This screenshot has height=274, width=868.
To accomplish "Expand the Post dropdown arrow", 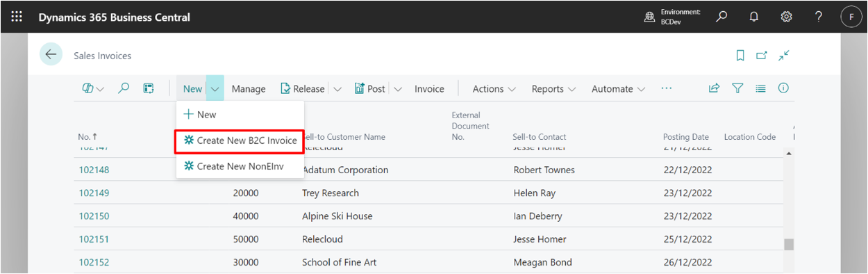I will (398, 89).
